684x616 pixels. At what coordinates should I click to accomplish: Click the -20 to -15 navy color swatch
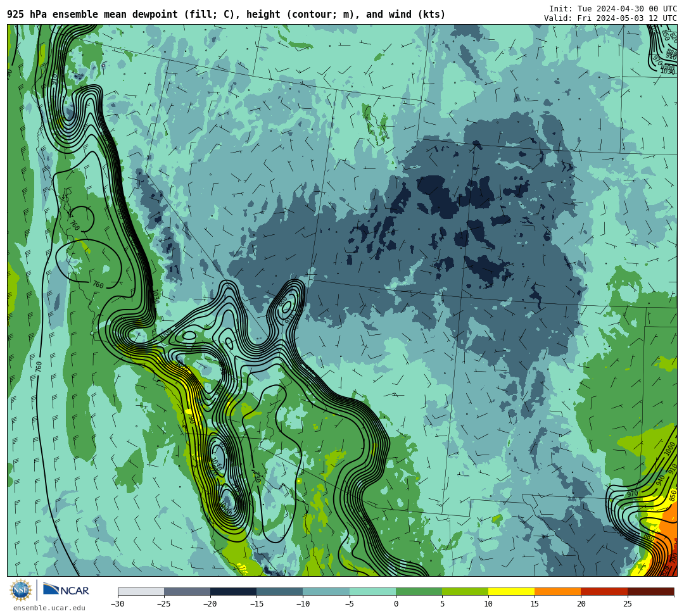(x=233, y=591)
